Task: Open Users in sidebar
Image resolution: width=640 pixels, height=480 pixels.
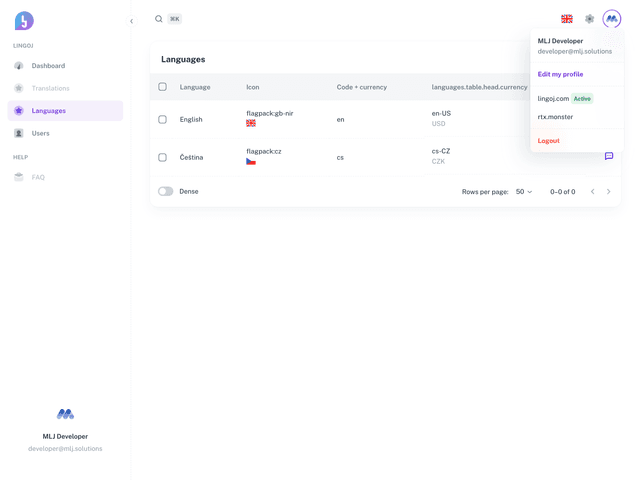Action: (x=40, y=133)
